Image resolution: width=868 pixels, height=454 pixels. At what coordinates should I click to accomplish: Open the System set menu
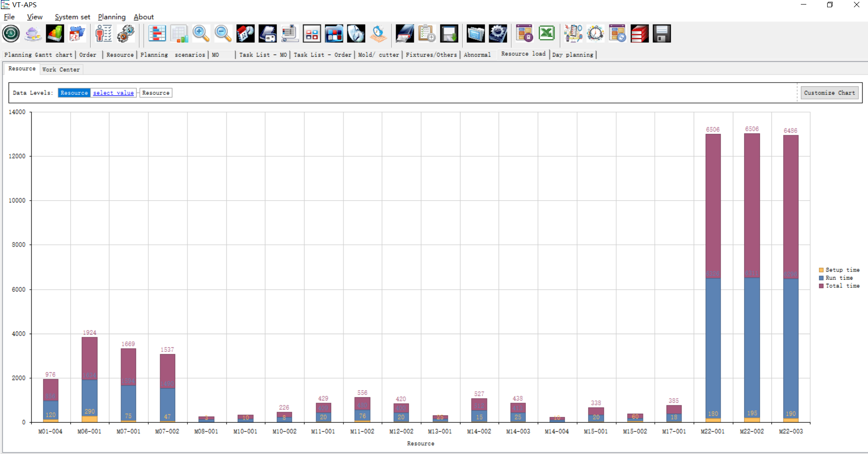[x=72, y=17]
